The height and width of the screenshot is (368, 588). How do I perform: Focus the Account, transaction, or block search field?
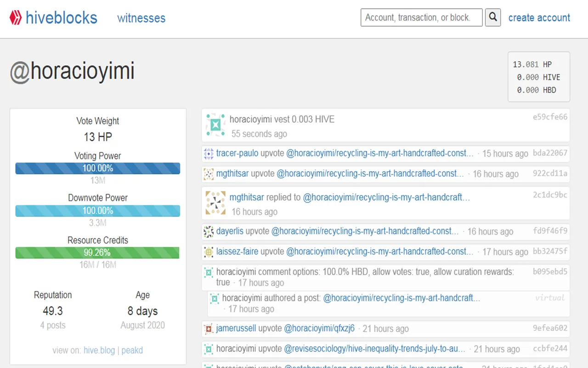click(x=422, y=17)
